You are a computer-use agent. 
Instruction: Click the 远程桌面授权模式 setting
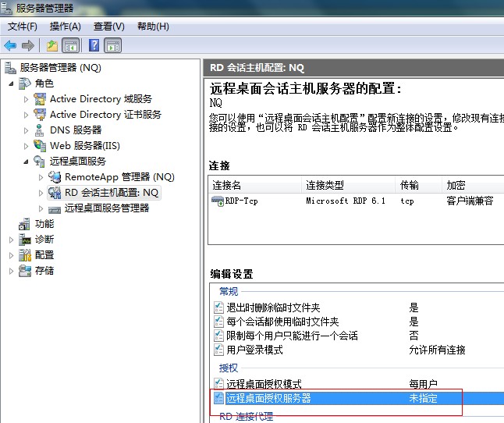[264, 384]
